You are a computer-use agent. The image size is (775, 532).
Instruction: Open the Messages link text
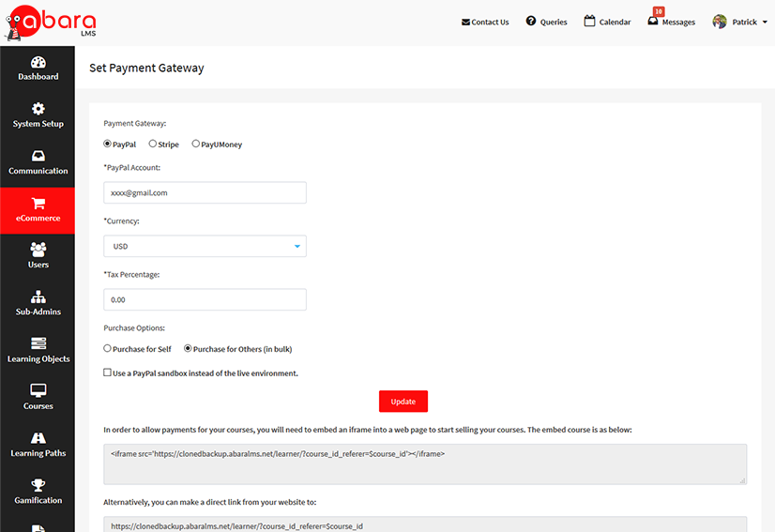(678, 23)
